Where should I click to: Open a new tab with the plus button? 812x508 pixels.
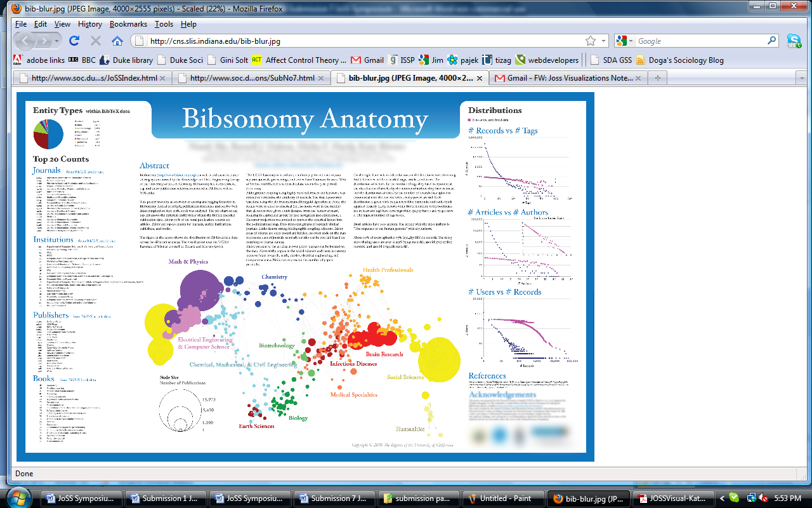[658, 78]
